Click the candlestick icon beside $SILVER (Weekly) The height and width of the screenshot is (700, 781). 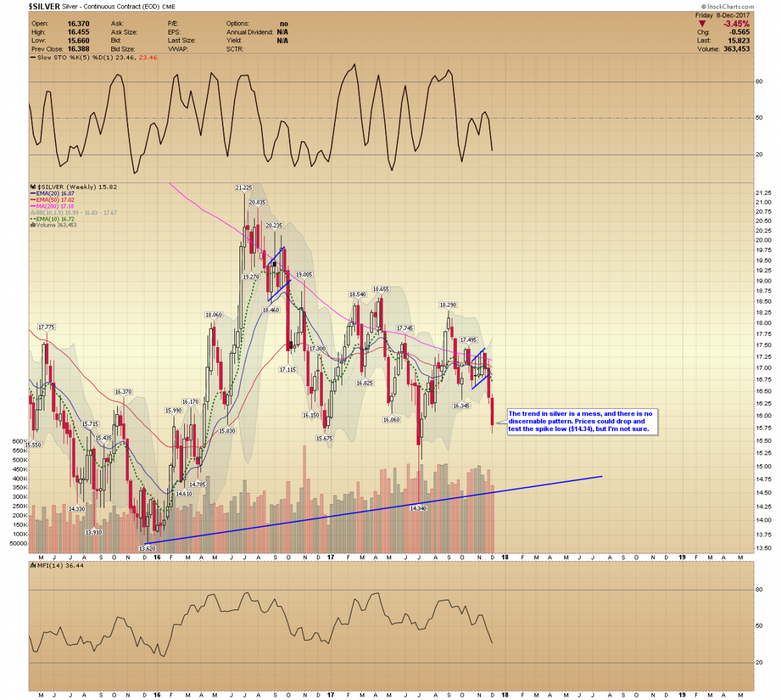coord(33,187)
